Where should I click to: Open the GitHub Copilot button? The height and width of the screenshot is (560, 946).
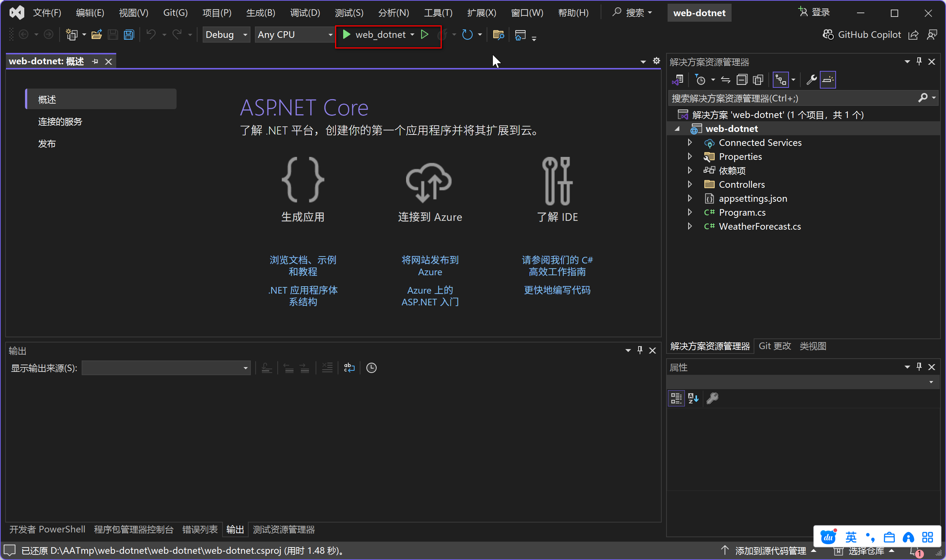coord(862,35)
